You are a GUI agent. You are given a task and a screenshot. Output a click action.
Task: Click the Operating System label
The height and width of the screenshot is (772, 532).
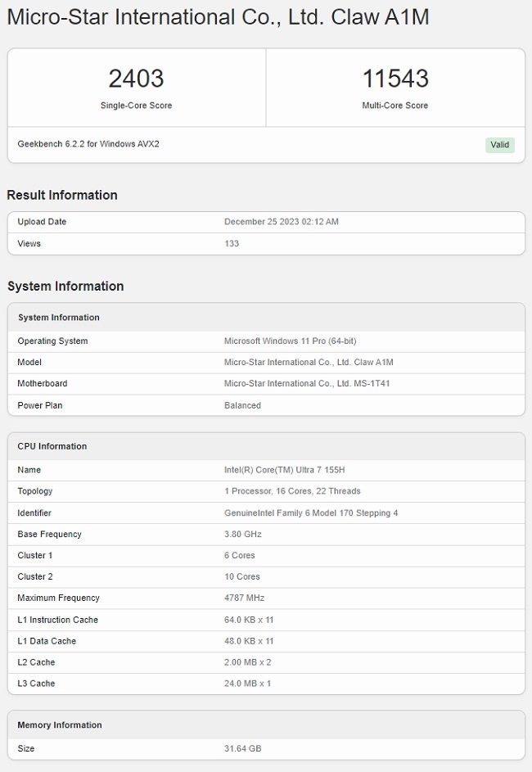click(52, 341)
